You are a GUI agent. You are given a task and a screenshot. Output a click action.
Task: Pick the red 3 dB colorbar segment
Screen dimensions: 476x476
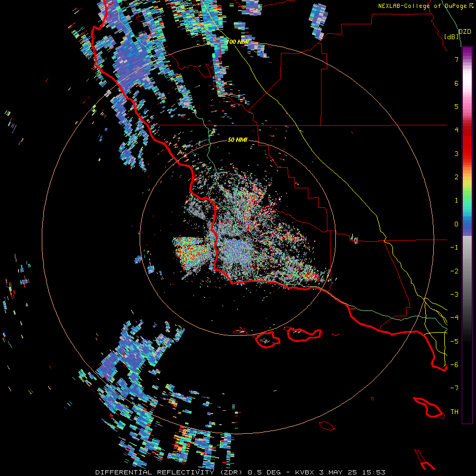coord(467,153)
